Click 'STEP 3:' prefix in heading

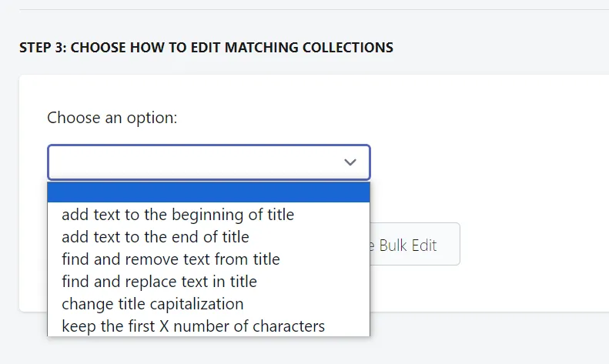tap(42, 48)
